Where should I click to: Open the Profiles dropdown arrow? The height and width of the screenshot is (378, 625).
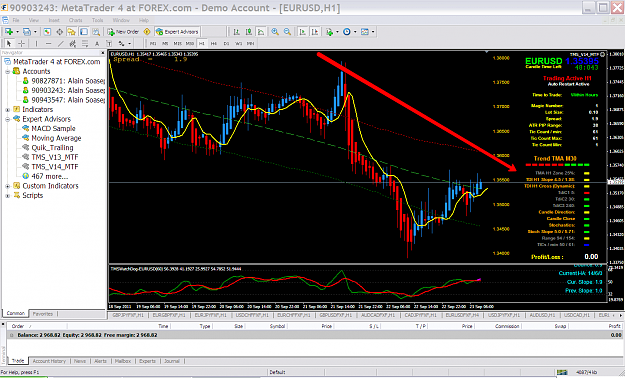pyautogui.click(x=35, y=32)
